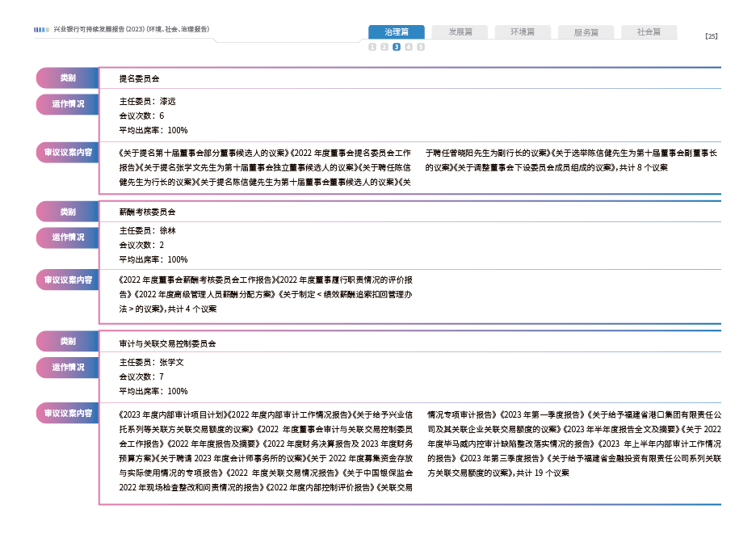
Task: Go to section page 2 indicator
Action: pyautogui.click(x=384, y=48)
